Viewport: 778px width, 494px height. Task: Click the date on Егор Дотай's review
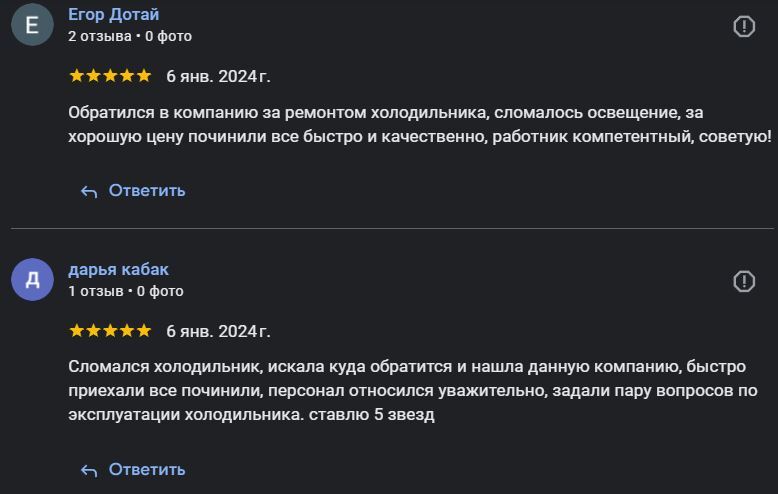point(218,76)
